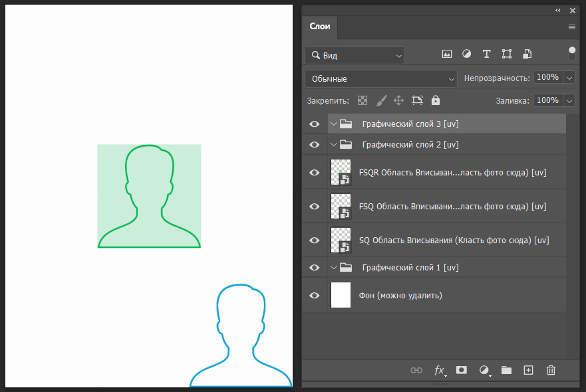This screenshot has height=392, width=586.
Task: Open the Layers panel menu
Action: pyautogui.click(x=572, y=27)
